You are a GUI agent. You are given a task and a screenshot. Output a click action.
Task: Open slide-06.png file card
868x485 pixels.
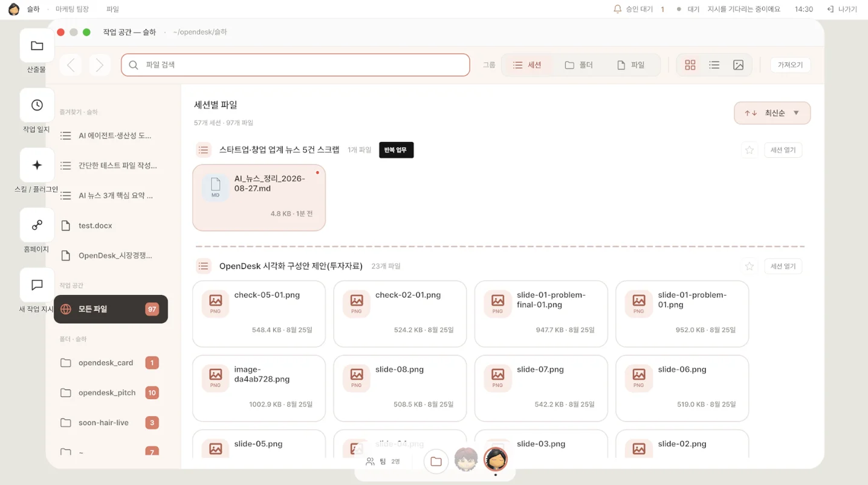point(682,388)
